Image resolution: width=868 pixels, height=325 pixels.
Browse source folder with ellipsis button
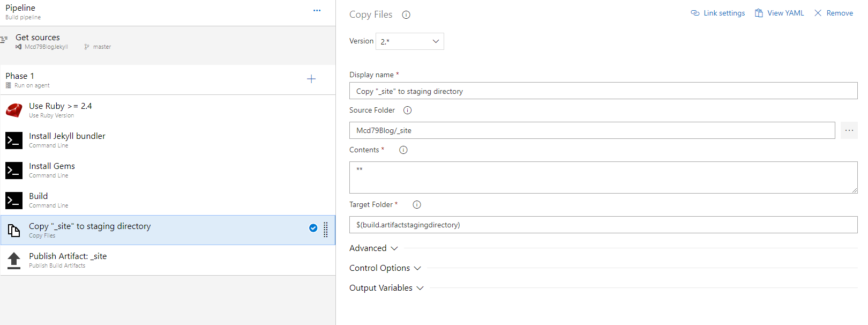849,130
